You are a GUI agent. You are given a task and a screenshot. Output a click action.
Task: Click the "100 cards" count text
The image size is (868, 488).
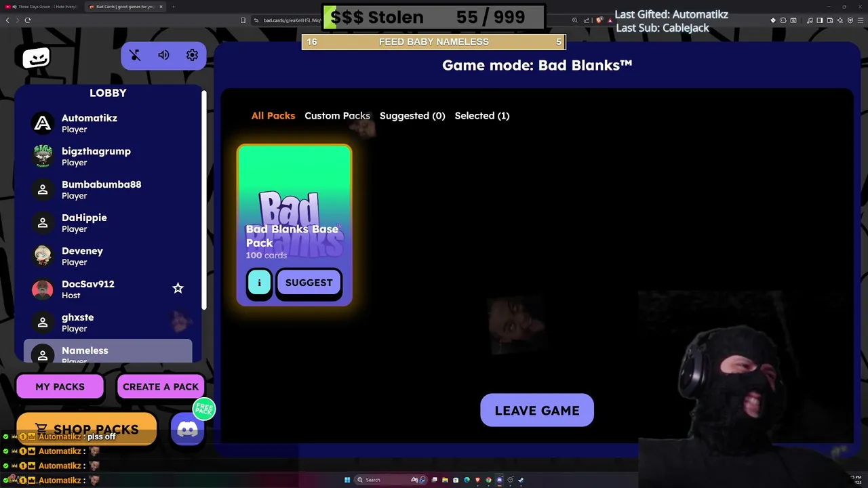tap(267, 256)
